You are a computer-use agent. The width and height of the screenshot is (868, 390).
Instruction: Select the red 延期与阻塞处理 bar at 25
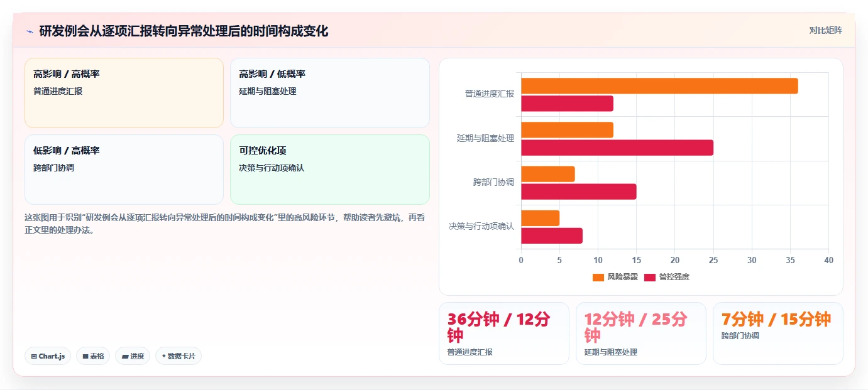click(617, 148)
